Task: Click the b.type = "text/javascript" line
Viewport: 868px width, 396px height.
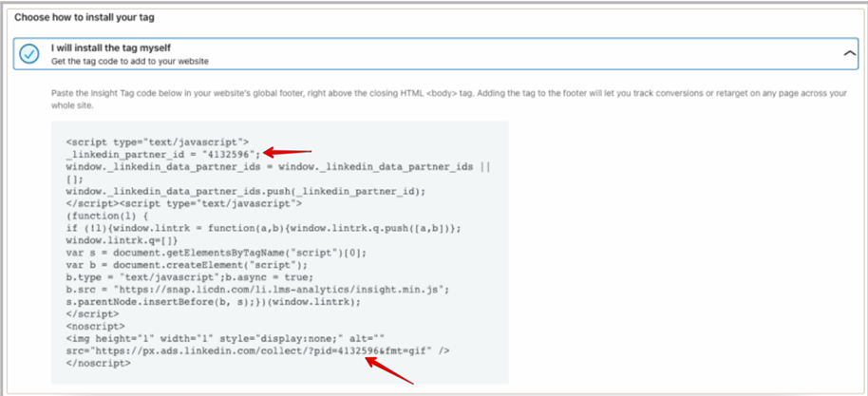Action: click(x=189, y=277)
